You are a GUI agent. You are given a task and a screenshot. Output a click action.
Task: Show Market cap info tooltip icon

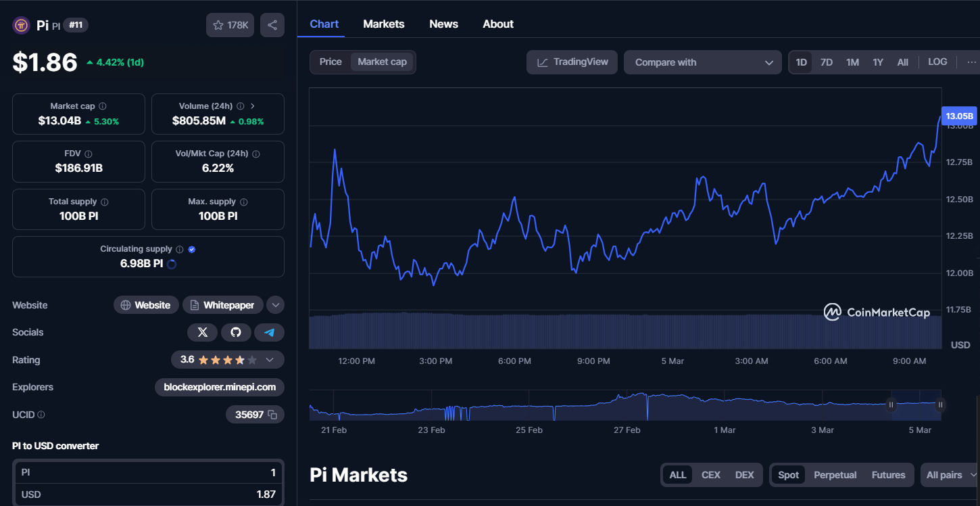103,106
